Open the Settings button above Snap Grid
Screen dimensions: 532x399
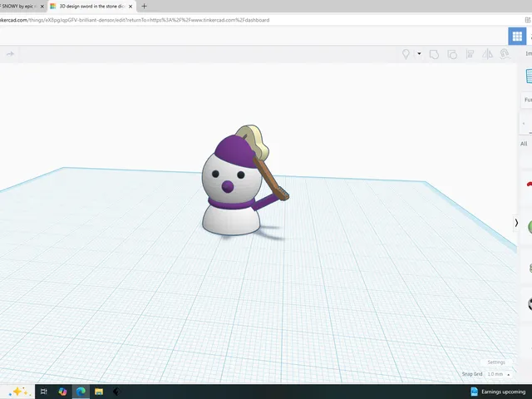(496, 362)
